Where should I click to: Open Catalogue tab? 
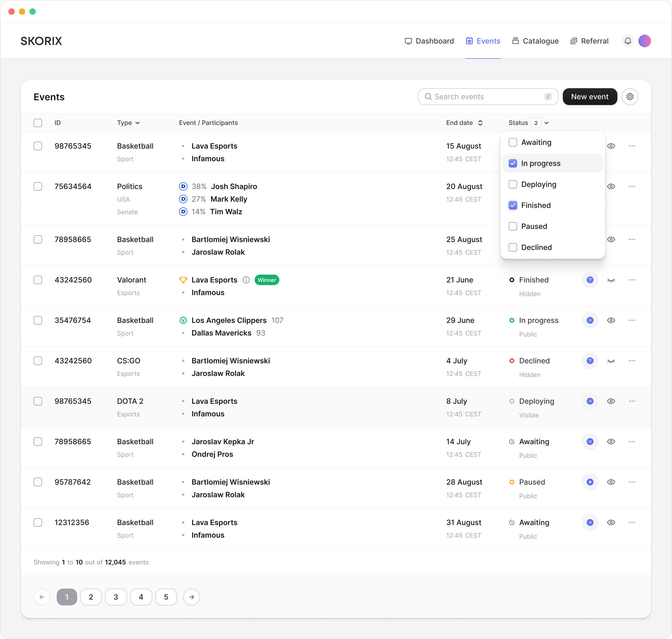point(535,41)
